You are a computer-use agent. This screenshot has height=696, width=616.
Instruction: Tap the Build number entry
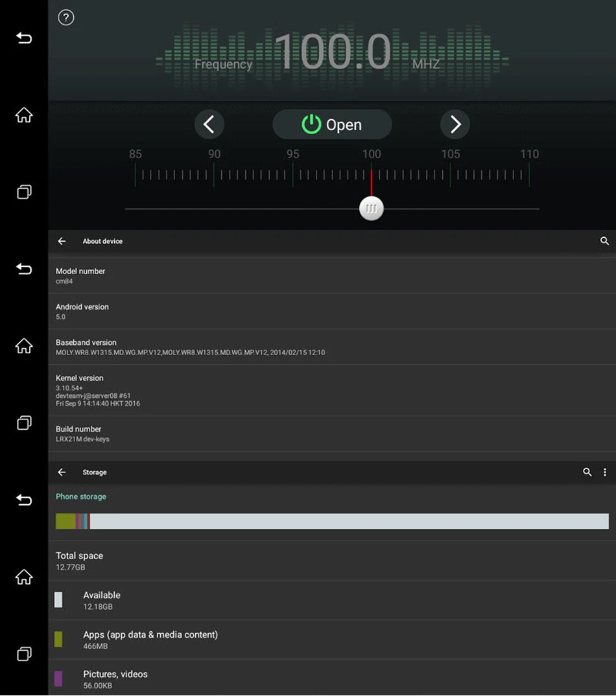332,434
